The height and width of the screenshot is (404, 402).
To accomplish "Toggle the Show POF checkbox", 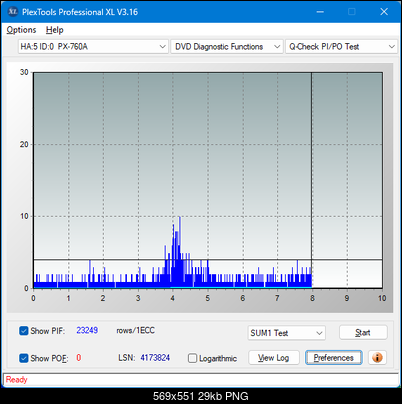I will click(24, 358).
